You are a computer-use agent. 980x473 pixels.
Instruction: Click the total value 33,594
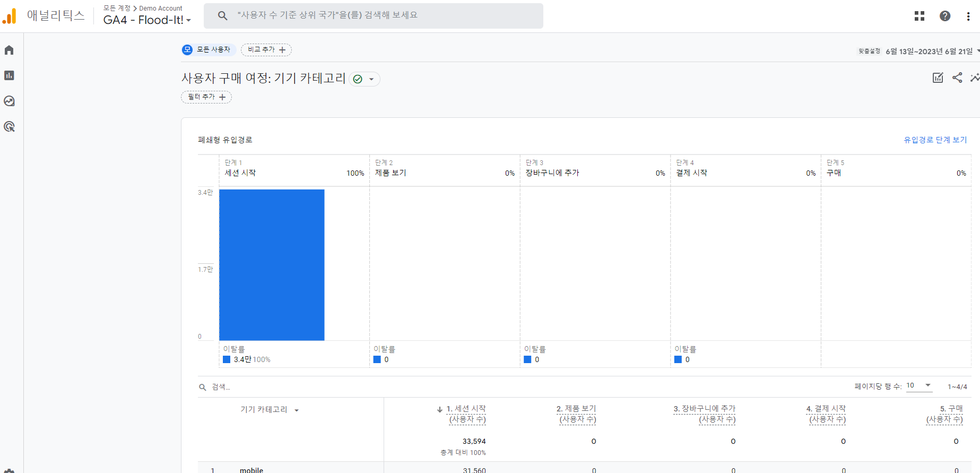[474, 441]
